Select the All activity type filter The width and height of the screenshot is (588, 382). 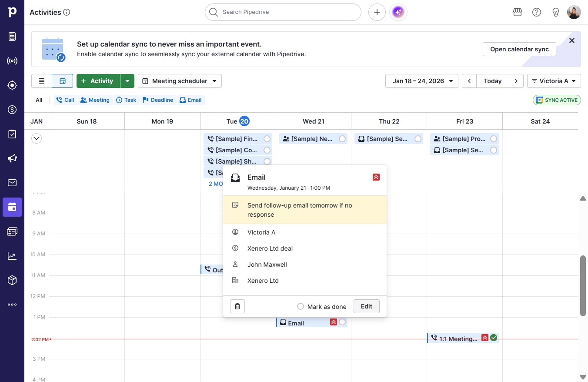coord(39,100)
